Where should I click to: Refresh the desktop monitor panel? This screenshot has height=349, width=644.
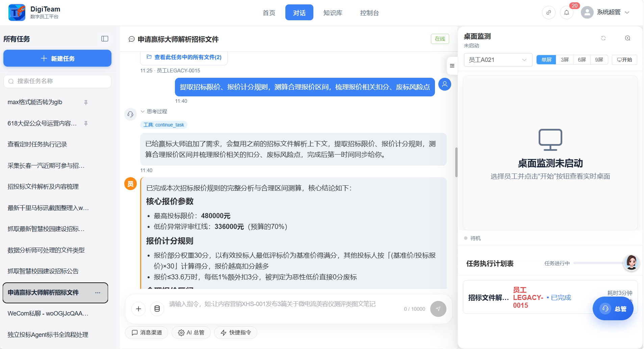click(x=603, y=38)
